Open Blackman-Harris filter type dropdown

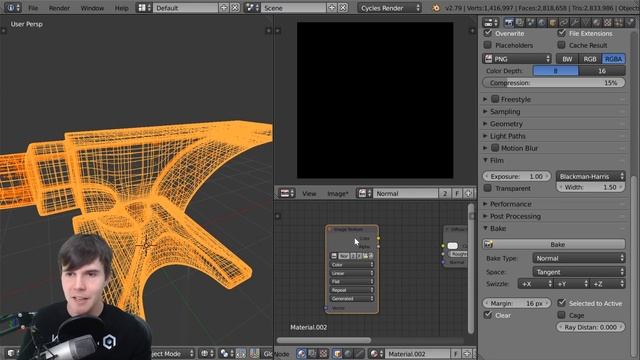[591, 176]
